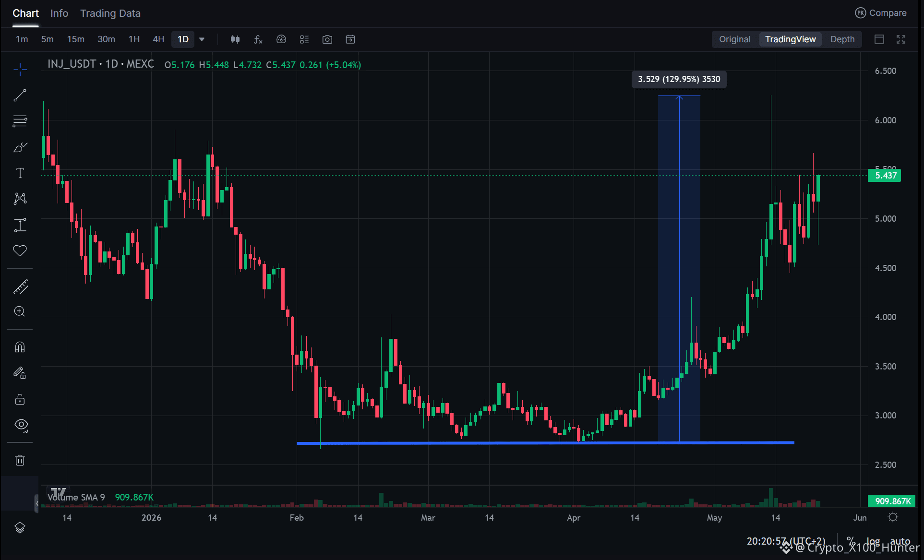Viewport: 924px width, 560px height.
Task: Select the brush drawing tool
Action: tap(20, 147)
